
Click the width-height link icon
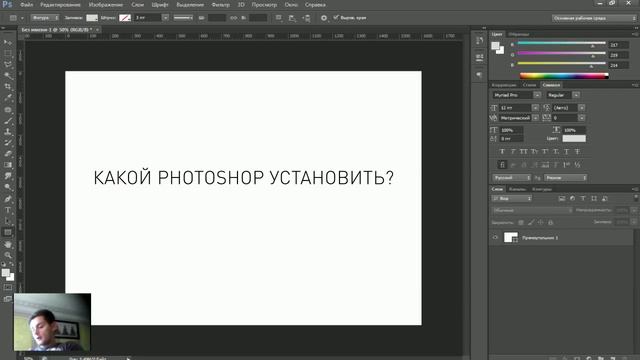pos(233,18)
